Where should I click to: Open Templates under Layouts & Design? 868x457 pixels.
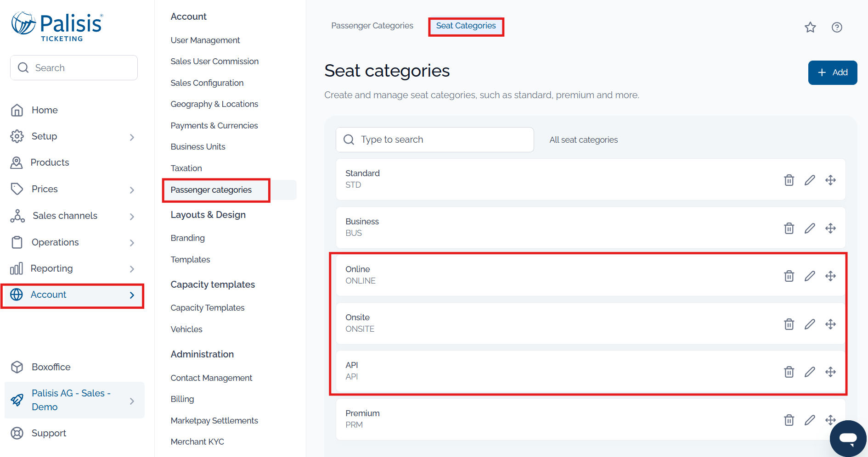(190, 260)
